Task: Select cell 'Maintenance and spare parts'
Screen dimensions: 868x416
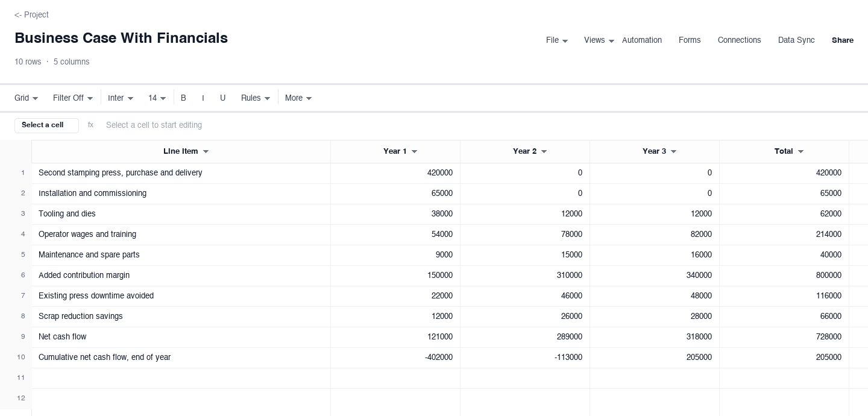Action: (x=181, y=255)
